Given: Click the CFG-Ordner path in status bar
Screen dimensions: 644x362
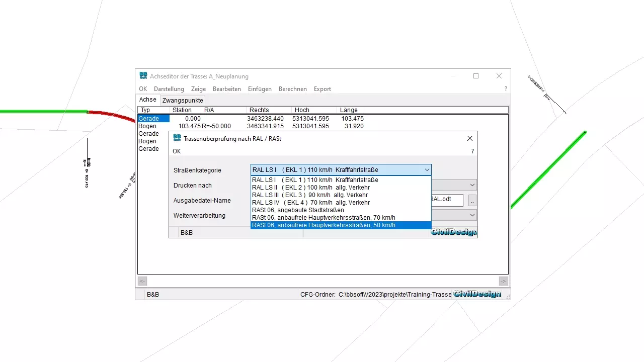Looking at the screenshot, I should [376, 295].
